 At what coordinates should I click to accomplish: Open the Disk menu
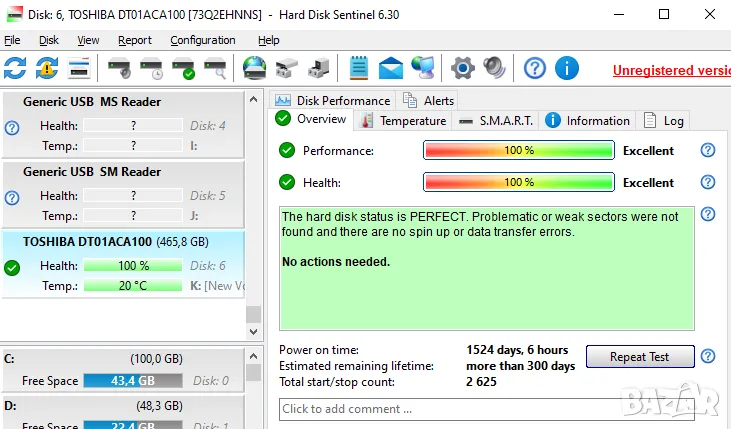(x=49, y=40)
